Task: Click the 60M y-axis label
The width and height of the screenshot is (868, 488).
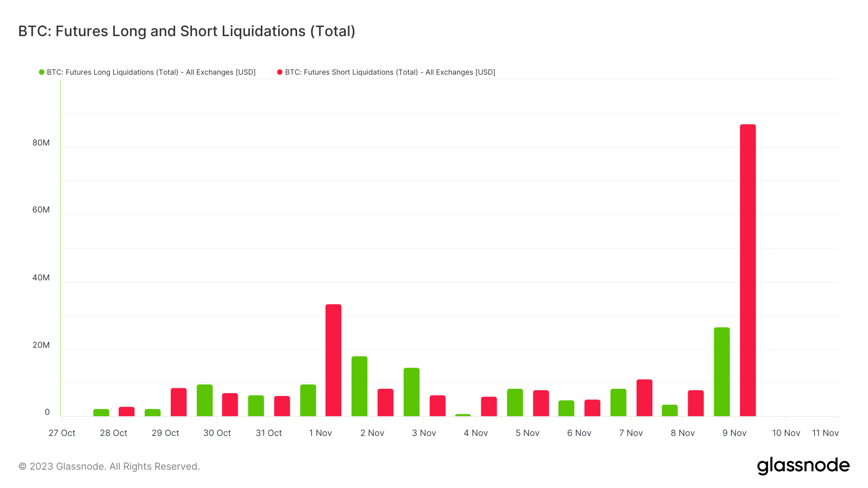Action: click(x=41, y=210)
